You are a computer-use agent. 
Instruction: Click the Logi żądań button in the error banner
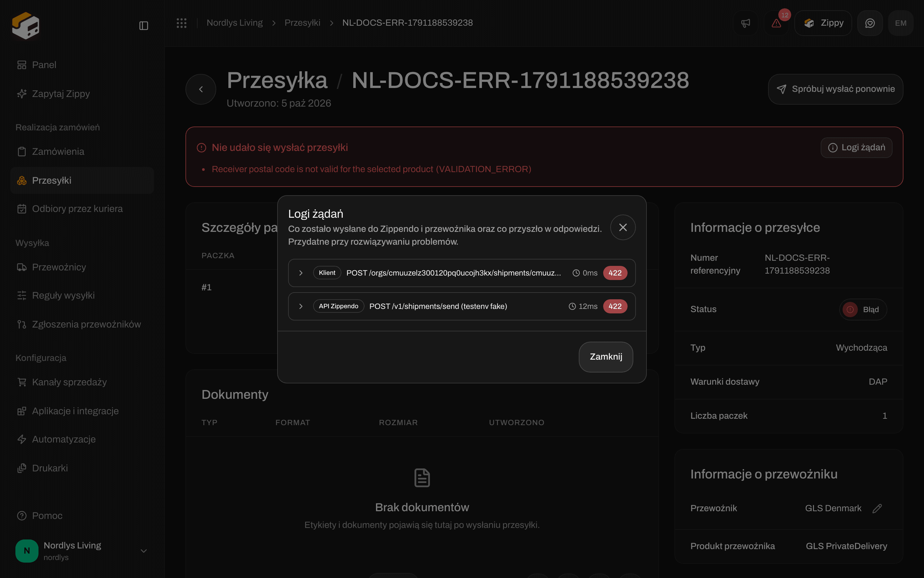856,148
